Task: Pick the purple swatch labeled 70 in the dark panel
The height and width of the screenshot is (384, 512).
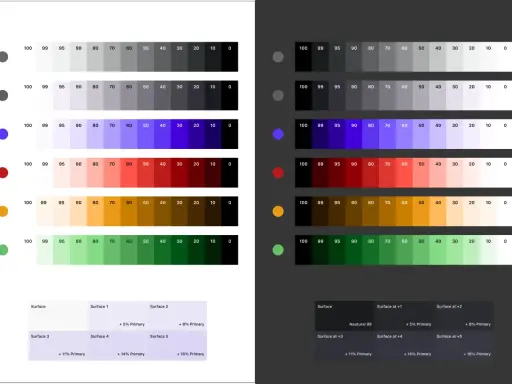Action: tap(387, 134)
